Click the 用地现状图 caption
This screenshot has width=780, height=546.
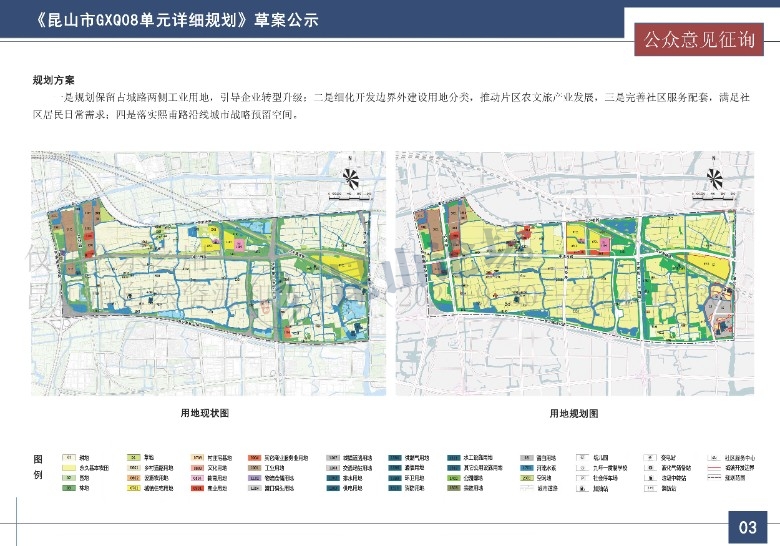click(205, 413)
